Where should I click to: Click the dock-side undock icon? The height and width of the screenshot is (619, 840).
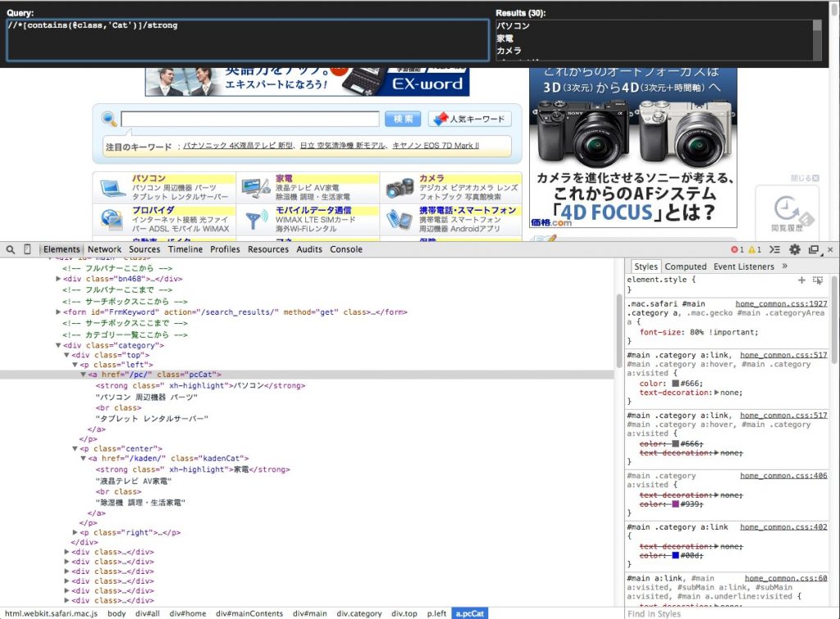(x=814, y=249)
